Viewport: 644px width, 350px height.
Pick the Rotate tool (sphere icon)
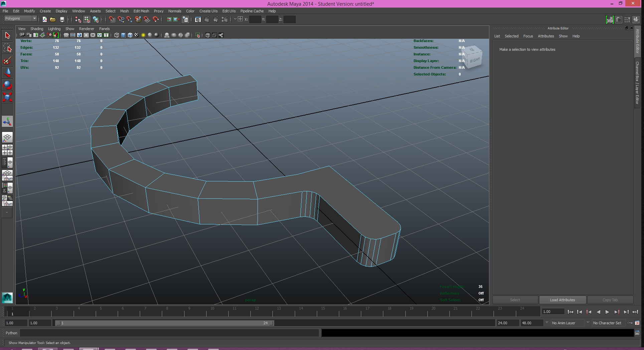click(7, 85)
